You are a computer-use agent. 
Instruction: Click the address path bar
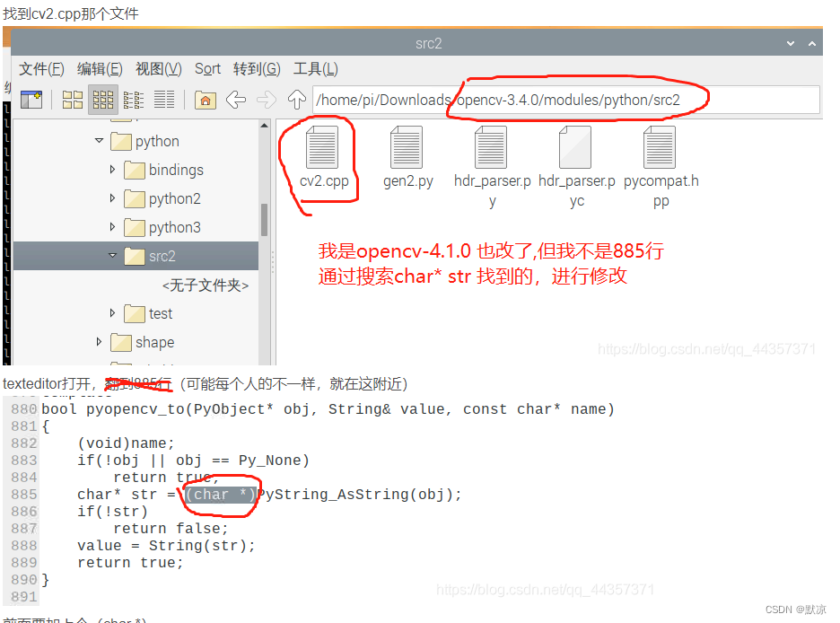[x=583, y=100]
